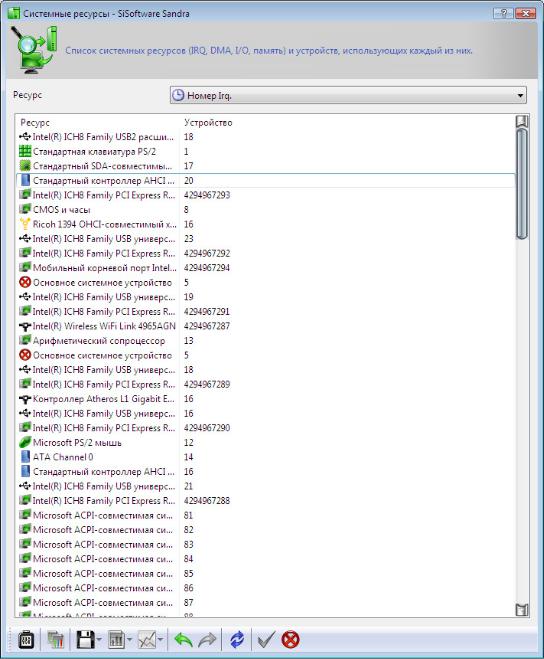The height and width of the screenshot is (659, 544).
Task: Click the line graph toolbar icon
Action: pos(147,640)
